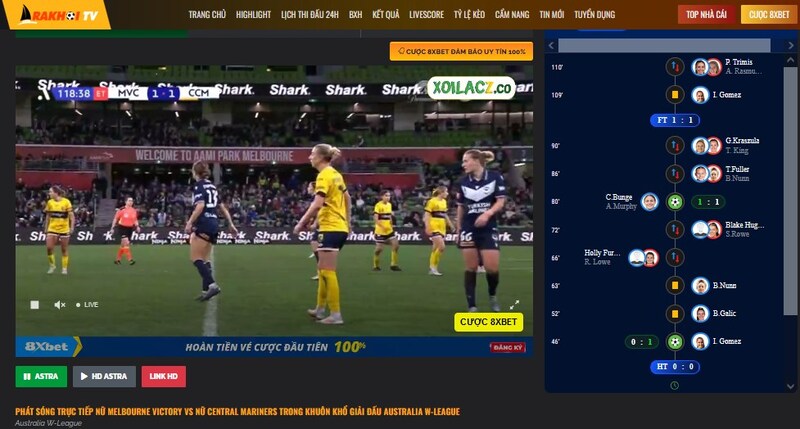Select the P. Trimis player name
Image resolution: width=800 pixels, height=429 pixels.
tap(738, 62)
